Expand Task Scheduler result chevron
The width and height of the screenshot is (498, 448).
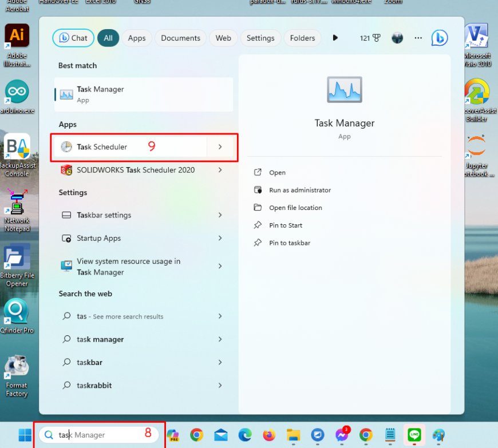tap(220, 146)
